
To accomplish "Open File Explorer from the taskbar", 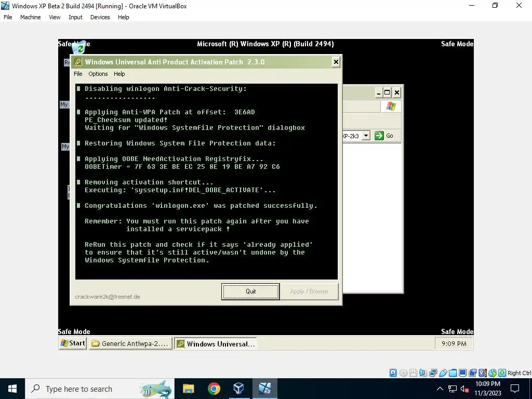I will 188,389.
